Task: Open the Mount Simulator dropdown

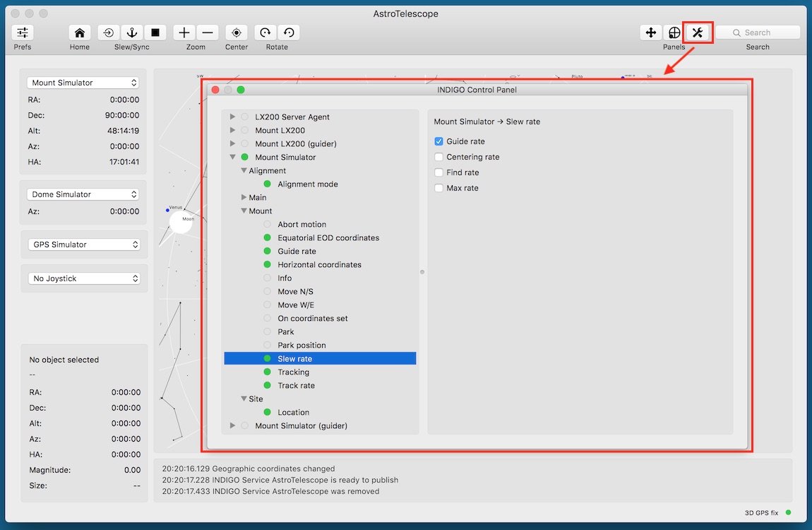Action: (x=83, y=83)
